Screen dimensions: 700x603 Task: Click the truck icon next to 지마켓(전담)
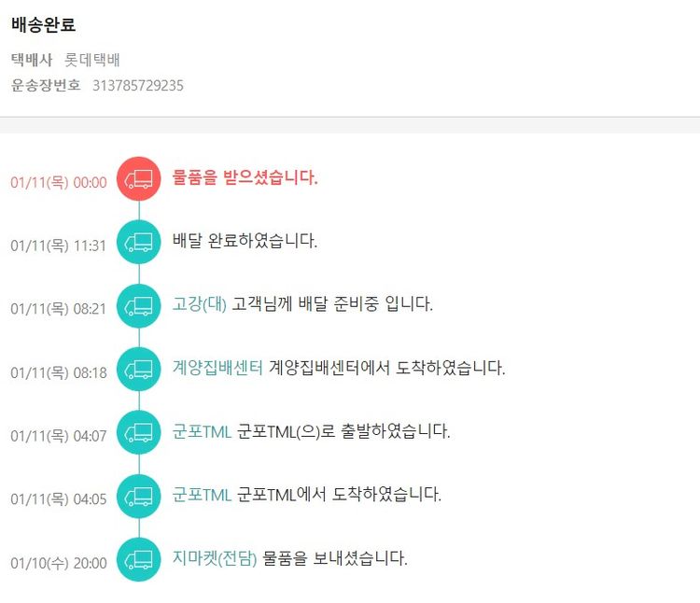pyautogui.click(x=139, y=559)
